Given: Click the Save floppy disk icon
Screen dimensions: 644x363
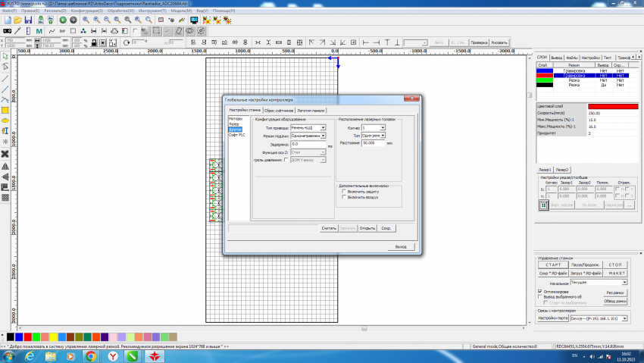Looking at the screenshot, I should click(x=28, y=20).
